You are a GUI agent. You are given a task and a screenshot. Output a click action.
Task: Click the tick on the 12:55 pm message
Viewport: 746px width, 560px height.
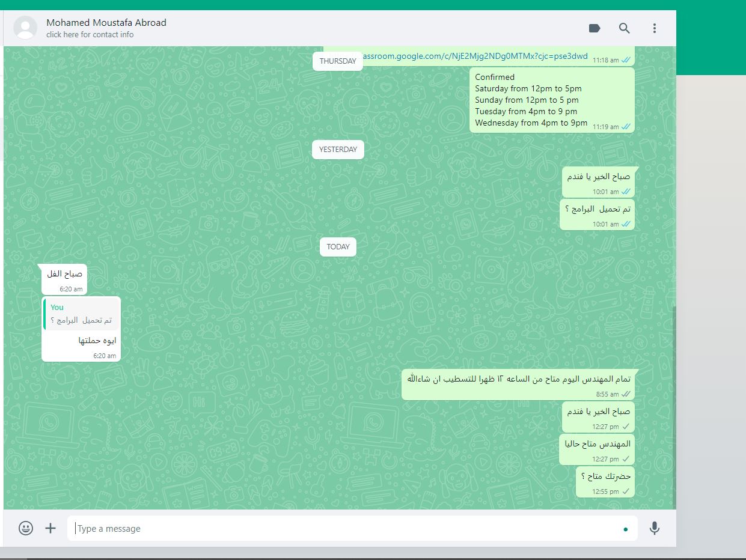[626, 492]
